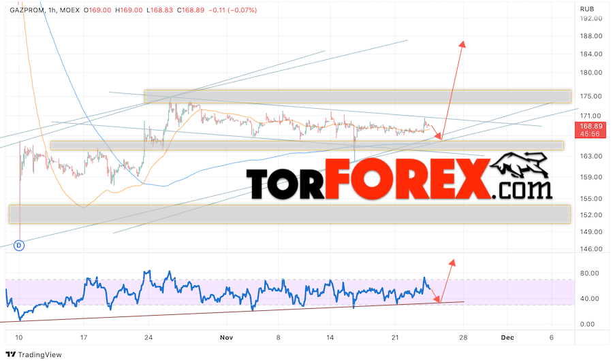Select the GAZPROM symbol name

point(26,10)
